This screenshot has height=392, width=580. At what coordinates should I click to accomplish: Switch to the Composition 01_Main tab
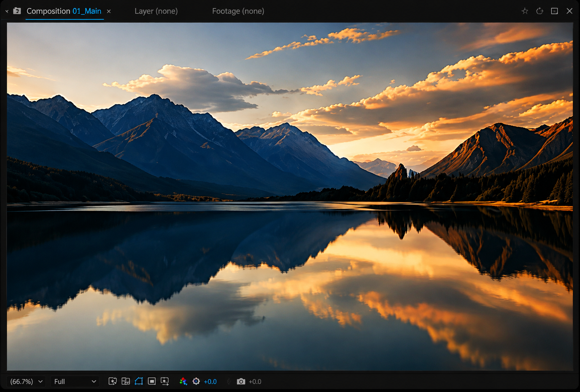point(64,11)
